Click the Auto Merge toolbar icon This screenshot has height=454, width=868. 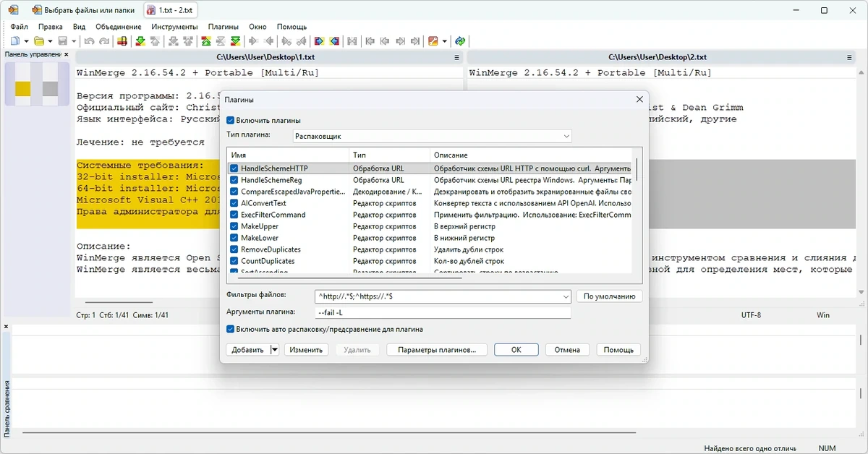352,41
